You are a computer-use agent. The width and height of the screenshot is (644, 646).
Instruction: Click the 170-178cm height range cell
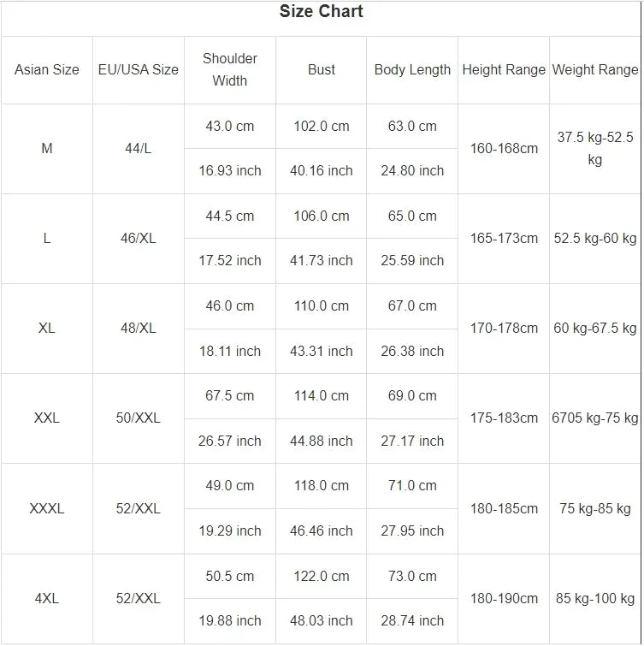coord(504,329)
